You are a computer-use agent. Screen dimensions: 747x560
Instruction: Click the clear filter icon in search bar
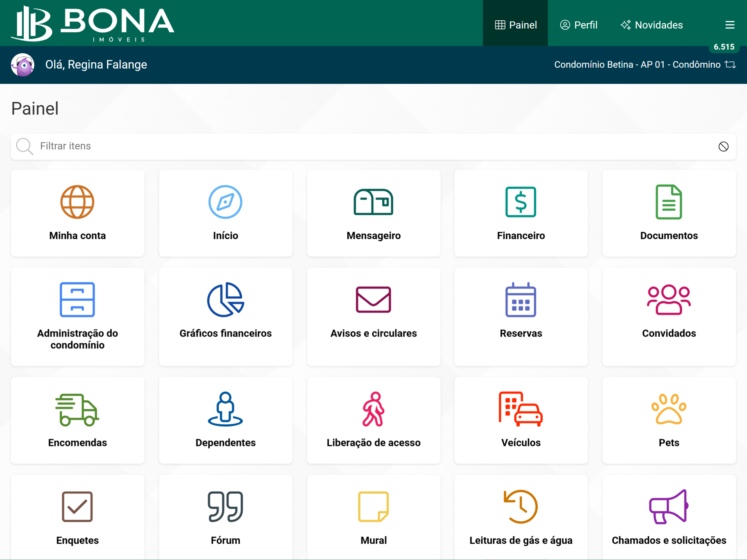[723, 147]
